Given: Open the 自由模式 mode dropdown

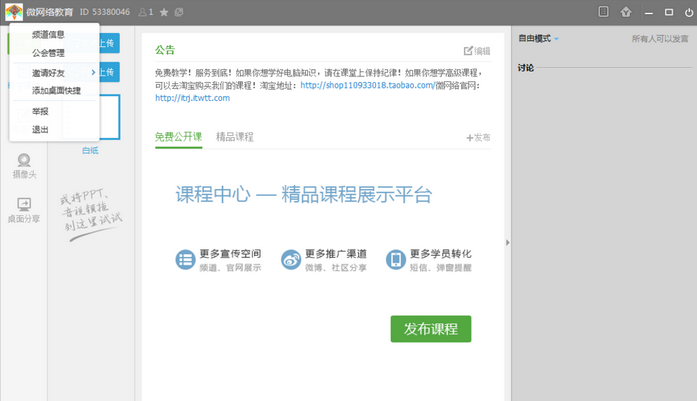Looking at the screenshot, I should 538,39.
